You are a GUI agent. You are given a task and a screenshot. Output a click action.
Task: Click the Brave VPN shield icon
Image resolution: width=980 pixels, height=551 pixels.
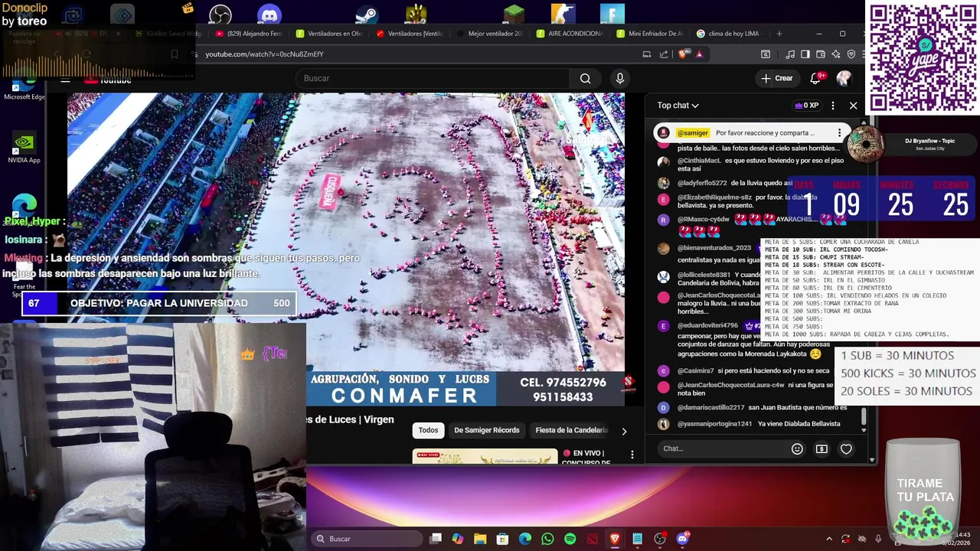point(851,54)
